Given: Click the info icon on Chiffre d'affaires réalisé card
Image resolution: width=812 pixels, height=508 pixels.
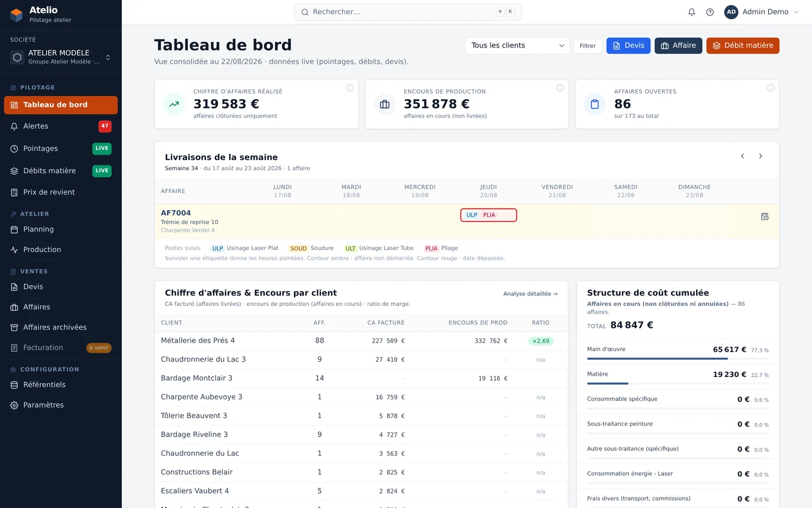Looking at the screenshot, I should [x=350, y=88].
